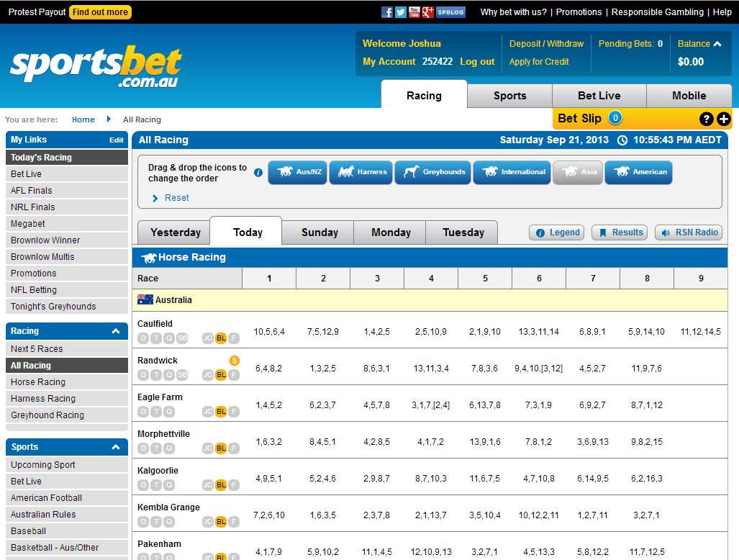The image size is (739, 560).
Task: Open the Twitter social icon
Action: point(401,12)
